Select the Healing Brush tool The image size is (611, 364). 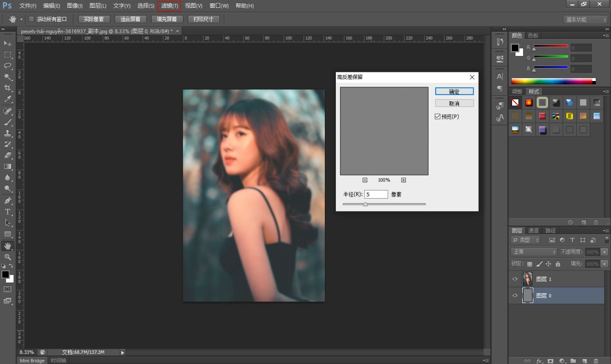pos(8,111)
